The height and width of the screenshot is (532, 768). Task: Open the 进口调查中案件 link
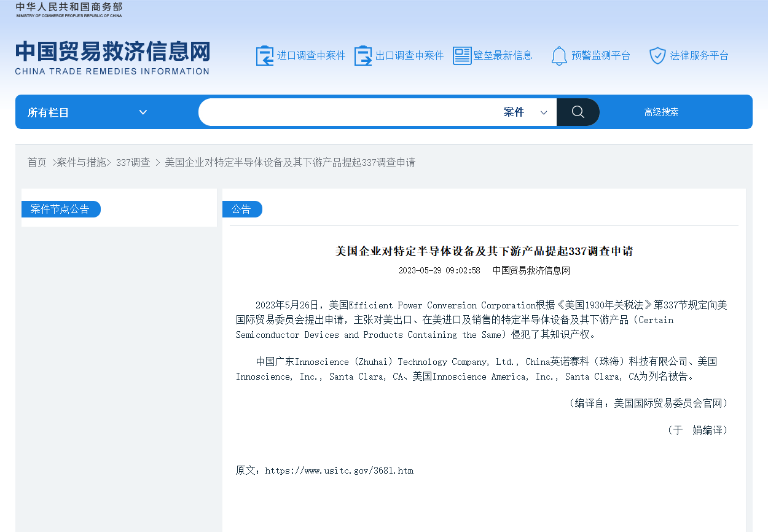pos(311,56)
